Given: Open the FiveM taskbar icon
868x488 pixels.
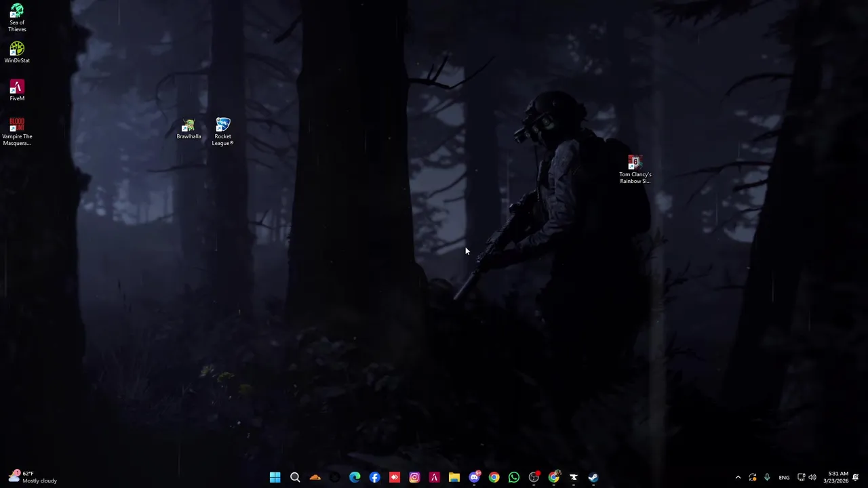Looking at the screenshot, I should click(x=434, y=477).
